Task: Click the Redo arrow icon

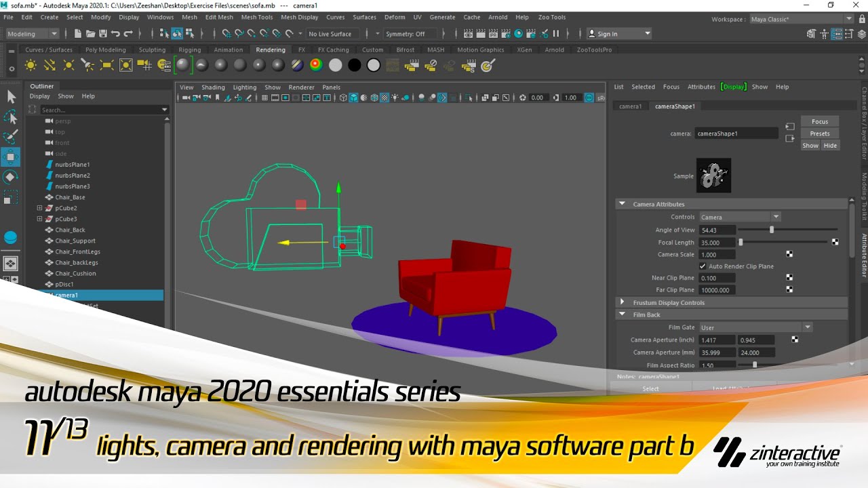Action: click(127, 33)
